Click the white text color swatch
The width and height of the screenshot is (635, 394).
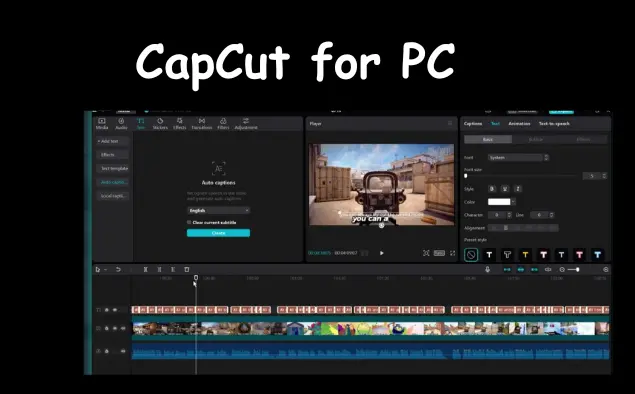499,202
